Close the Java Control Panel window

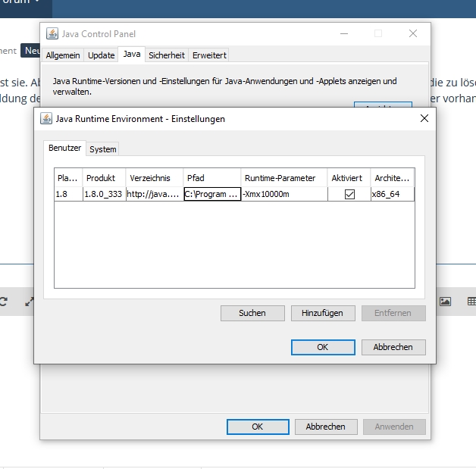[x=413, y=33]
